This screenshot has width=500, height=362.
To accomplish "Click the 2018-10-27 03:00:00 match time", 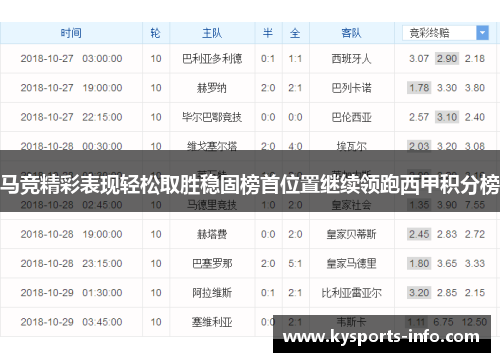I will [71, 59].
